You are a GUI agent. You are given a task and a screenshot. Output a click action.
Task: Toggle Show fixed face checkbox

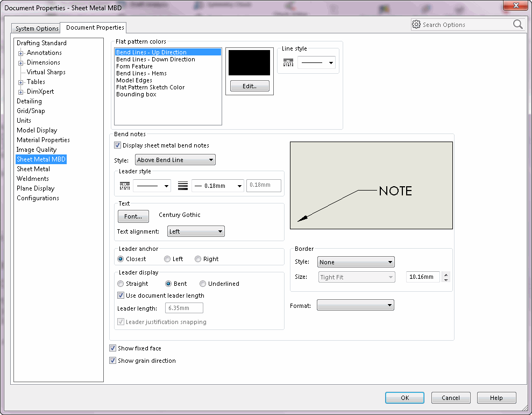[x=112, y=348]
